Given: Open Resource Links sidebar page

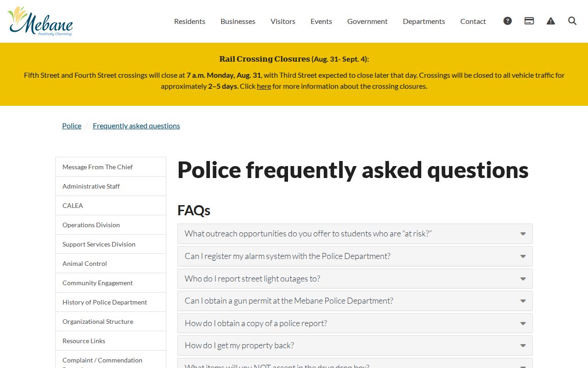Looking at the screenshot, I should coord(111,341).
